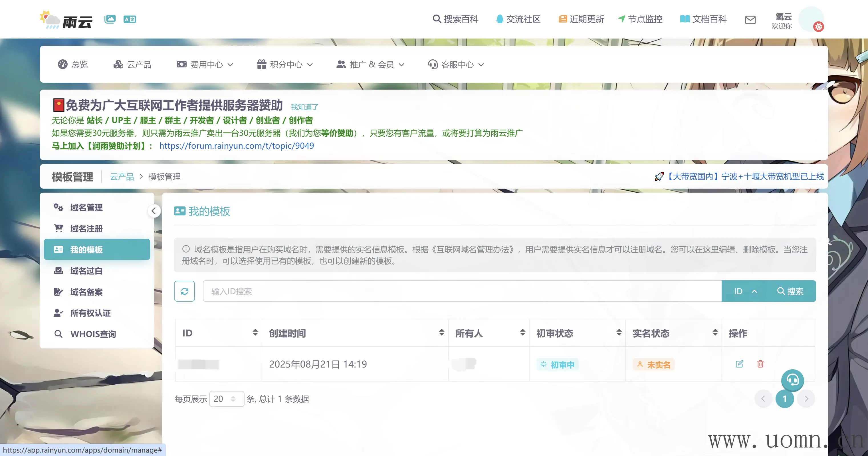
Task: Click the refresh template list icon
Action: (x=184, y=291)
